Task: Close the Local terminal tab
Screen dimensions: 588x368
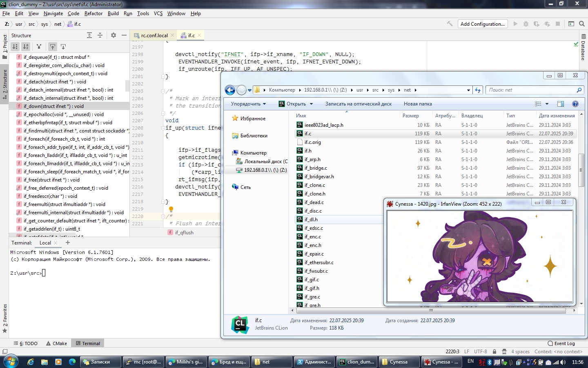Action: pyautogui.click(x=56, y=243)
